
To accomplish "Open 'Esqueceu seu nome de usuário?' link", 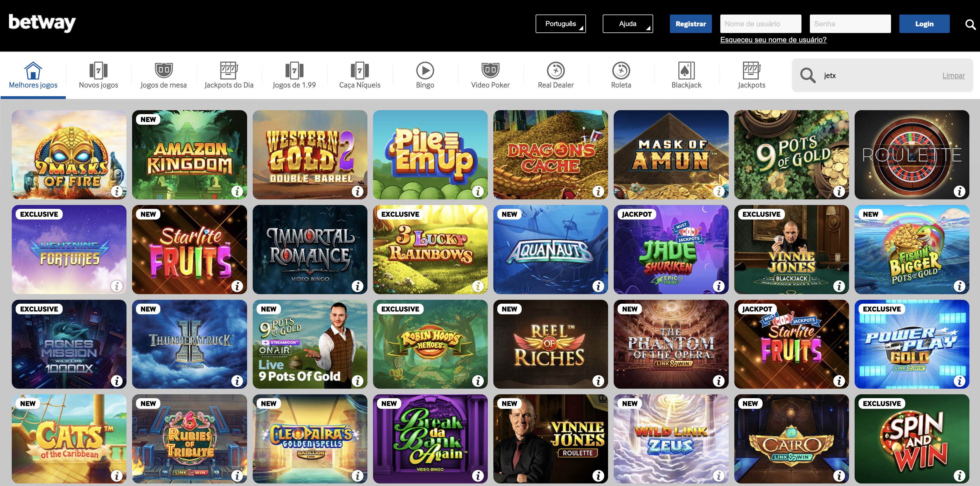I will [773, 39].
